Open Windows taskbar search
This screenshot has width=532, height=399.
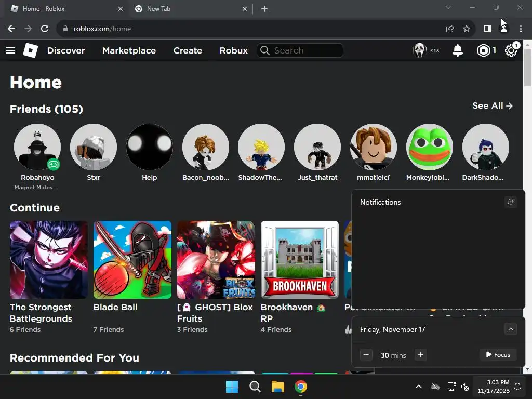(255, 387)
